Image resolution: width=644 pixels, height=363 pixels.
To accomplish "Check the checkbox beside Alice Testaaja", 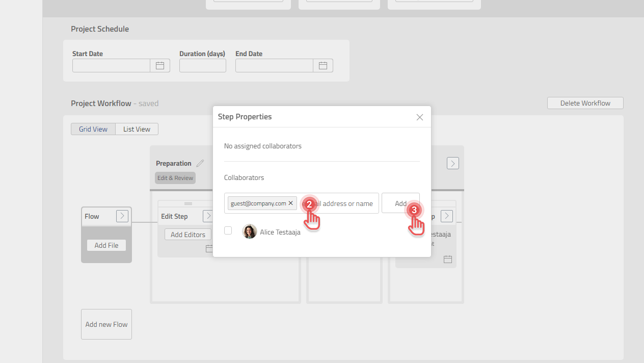I will tap(228, 230).
